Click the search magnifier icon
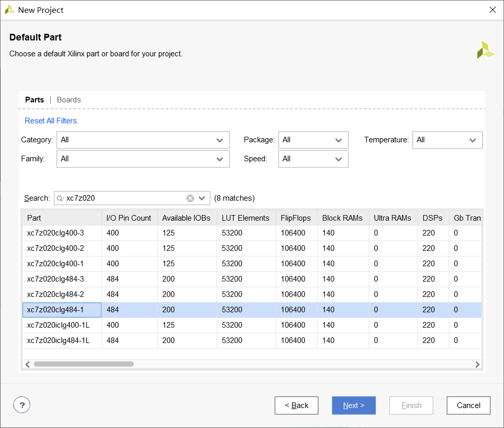Screen dimensions: 504x428 60,198
